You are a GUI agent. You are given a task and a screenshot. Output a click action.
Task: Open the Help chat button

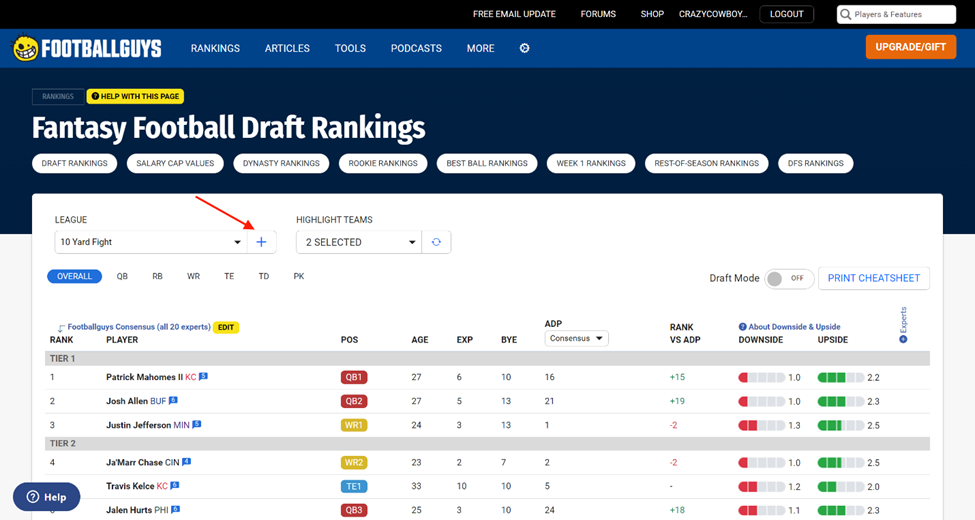pyautogui.click(x=47, y=497)
